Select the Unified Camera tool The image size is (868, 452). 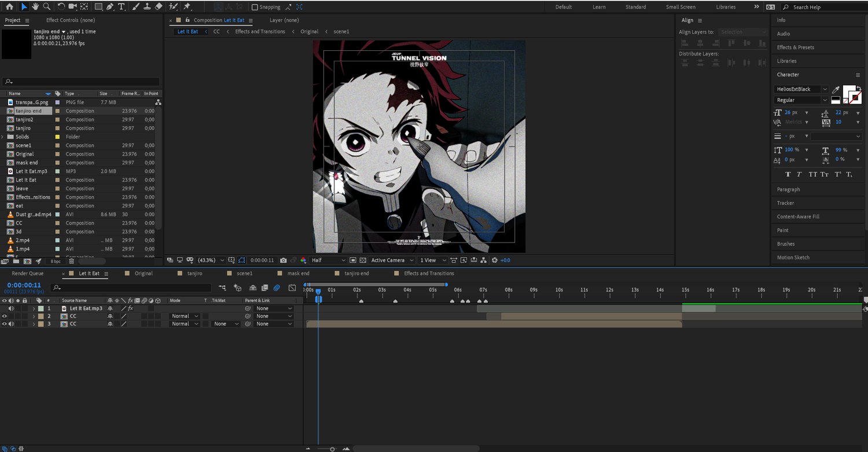(73, 7)
